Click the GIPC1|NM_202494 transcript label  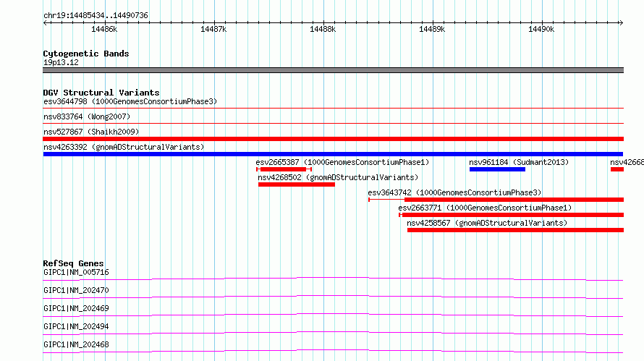pos(76,326)
